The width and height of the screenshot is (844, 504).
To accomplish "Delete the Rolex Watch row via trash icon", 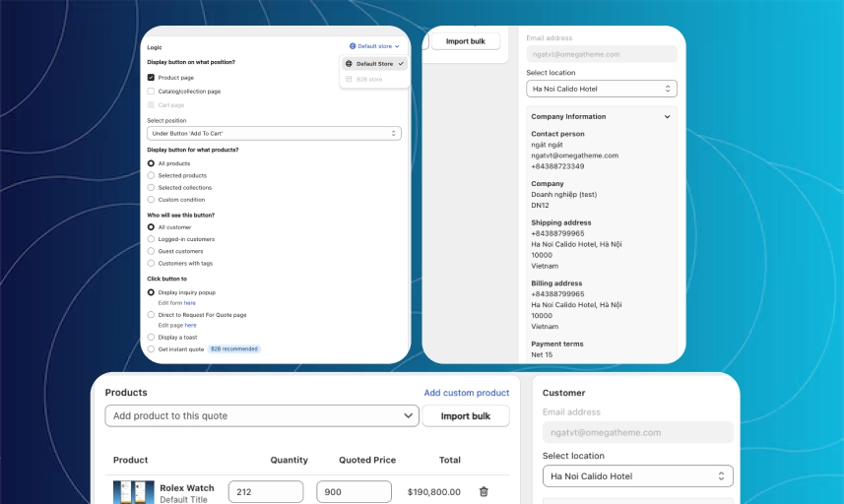I will tap(483, 491).
